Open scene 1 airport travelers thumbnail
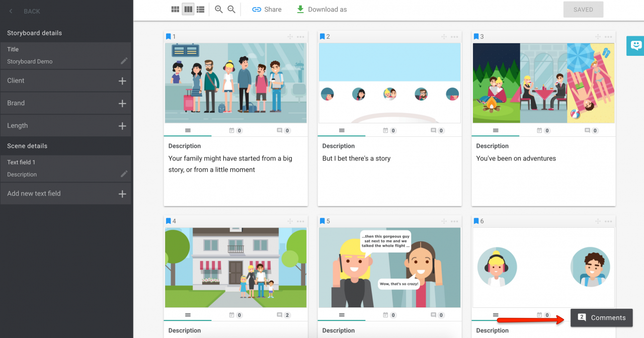Image resolution: width=644 pixels, height=338 pixels. coord(236,83)
